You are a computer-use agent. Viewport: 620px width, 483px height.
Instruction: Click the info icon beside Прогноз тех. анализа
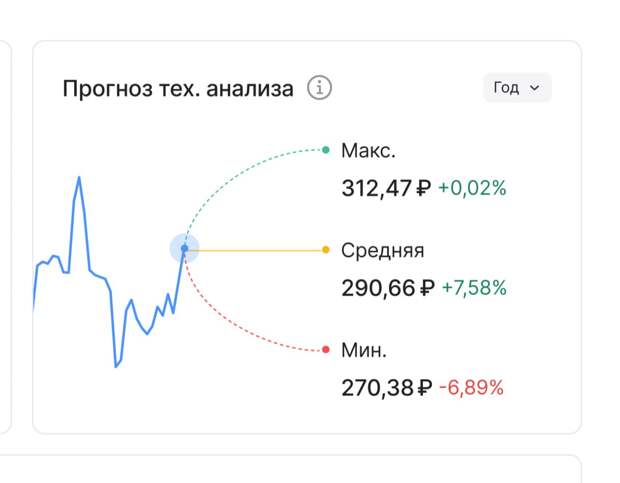click(x=319, y=87)
